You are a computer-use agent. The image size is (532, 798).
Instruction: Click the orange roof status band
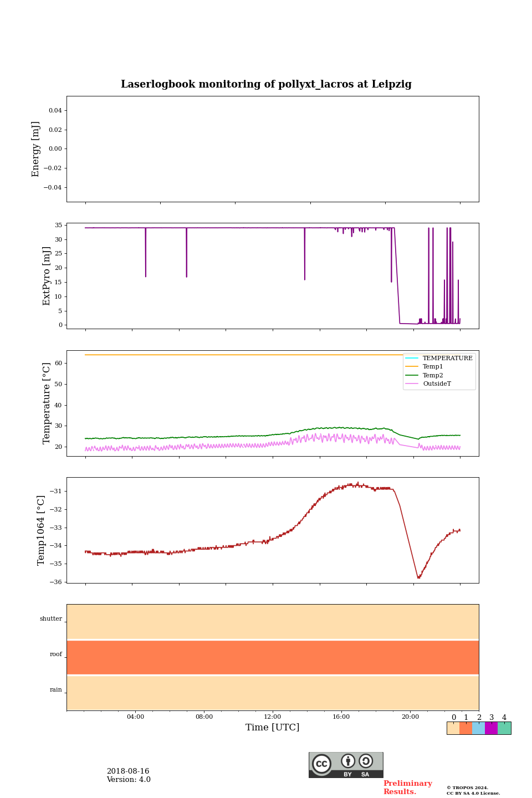pos(273,657)
